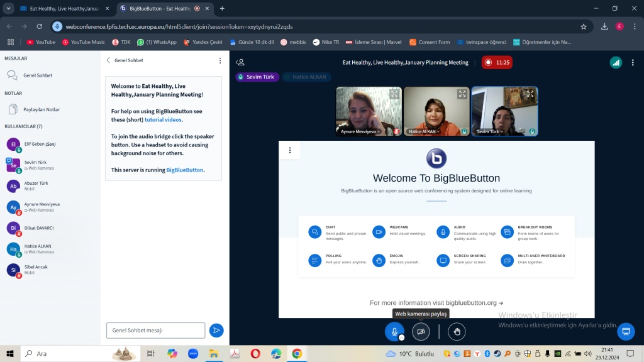The image size is (644, 362).
Task: Click the recording indicator 11:25
Action: pyautogui.click(x=497, y=62)
